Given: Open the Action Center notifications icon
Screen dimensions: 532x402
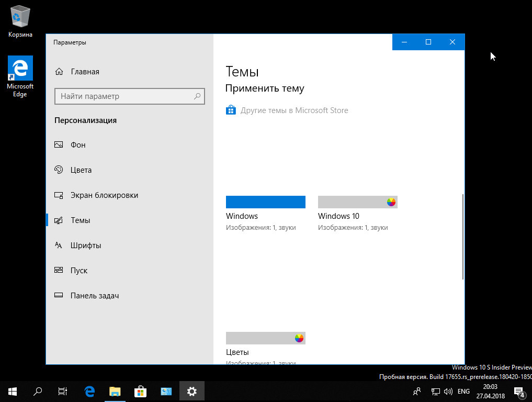Looking at the screenshot, I should click(519, 392).
